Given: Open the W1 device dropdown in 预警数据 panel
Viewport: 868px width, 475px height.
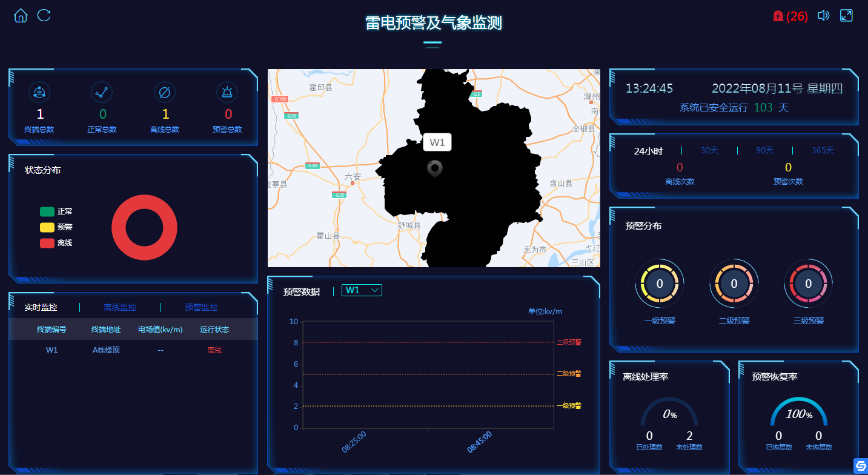Looking at the screenshot, I should pos(362,290).
